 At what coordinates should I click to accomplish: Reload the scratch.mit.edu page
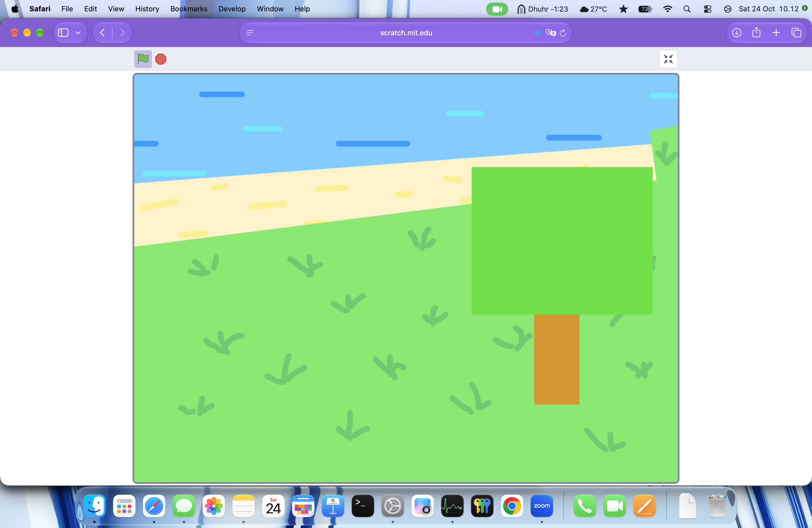click(x=563, y=33)
